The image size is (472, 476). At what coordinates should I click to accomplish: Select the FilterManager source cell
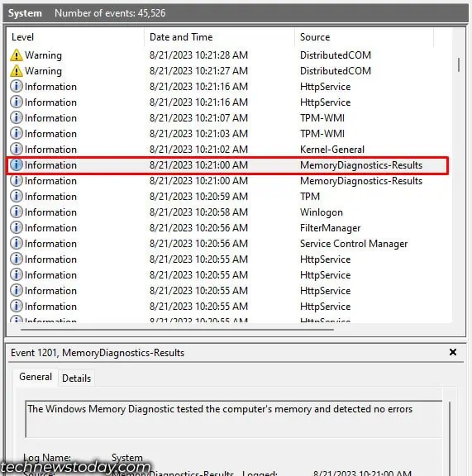click(330, 228)
